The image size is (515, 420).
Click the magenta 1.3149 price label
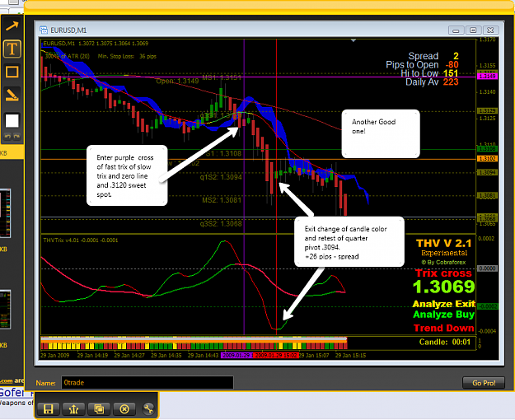pyautogui.click(x=488, y=77)
